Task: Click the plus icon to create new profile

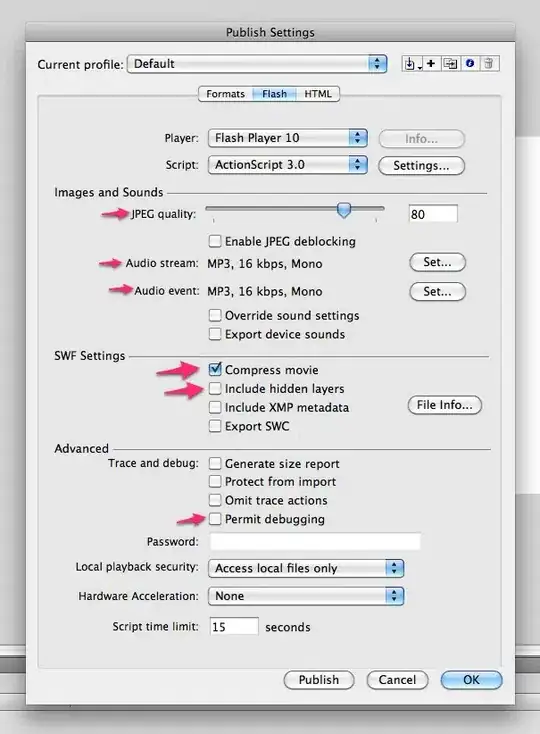Action: pyautogui.click(x=431, y=64)
